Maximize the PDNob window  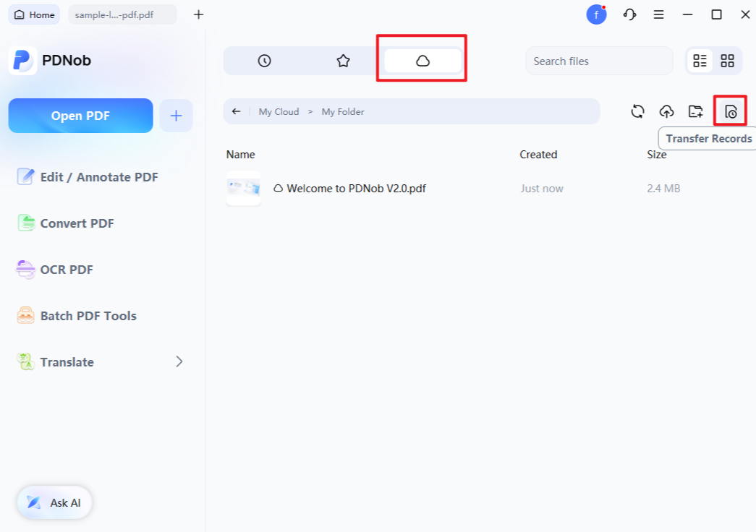[716, 15]
